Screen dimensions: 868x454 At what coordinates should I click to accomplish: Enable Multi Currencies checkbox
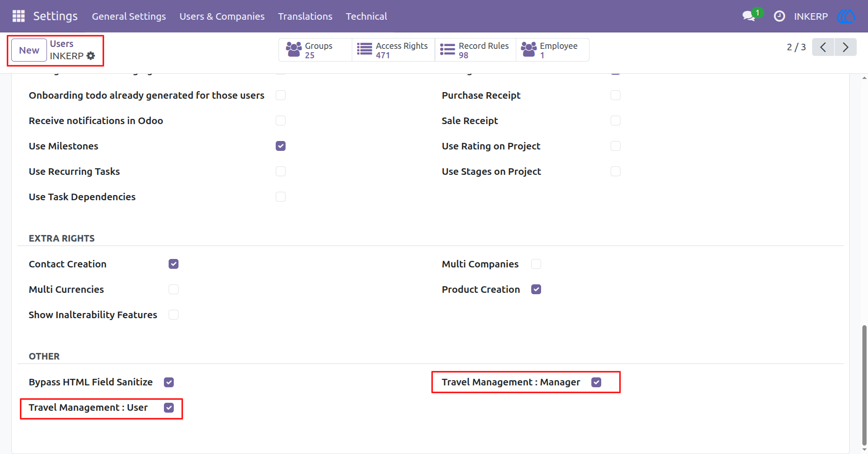coord(173,290)
